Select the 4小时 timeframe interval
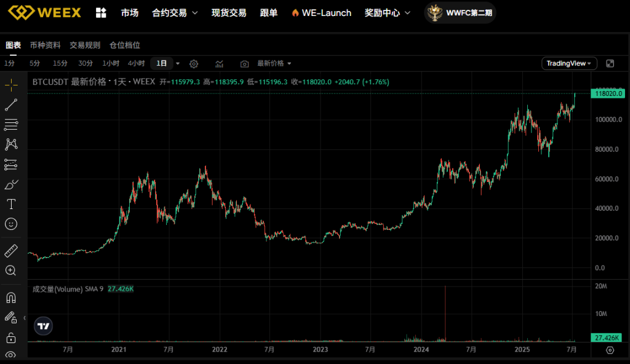 click(x=136, y=63)
